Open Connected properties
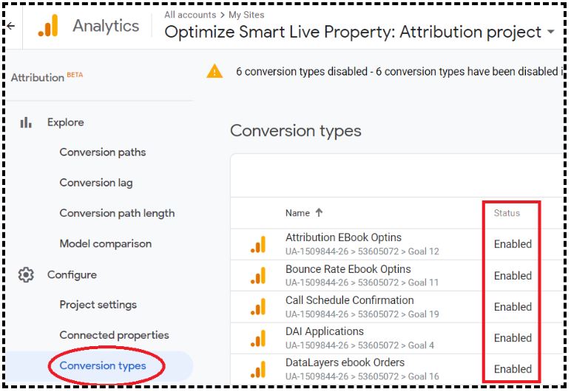Screen dimensions: 571x392 coord(115,335)
